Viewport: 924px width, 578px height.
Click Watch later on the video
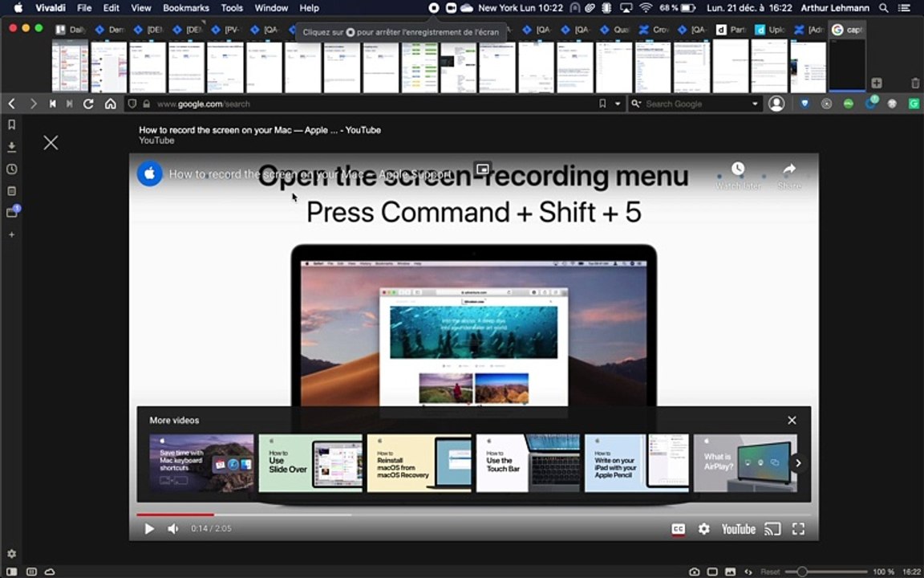pos(738,176)
